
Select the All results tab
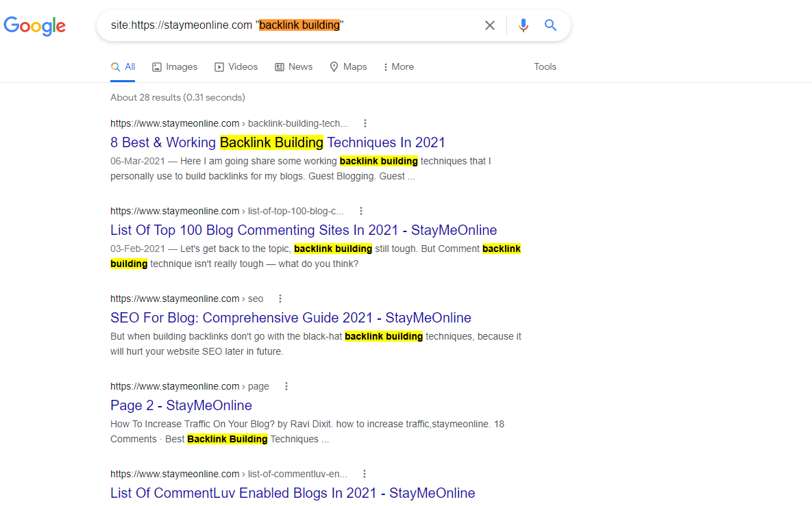(123, 66)
